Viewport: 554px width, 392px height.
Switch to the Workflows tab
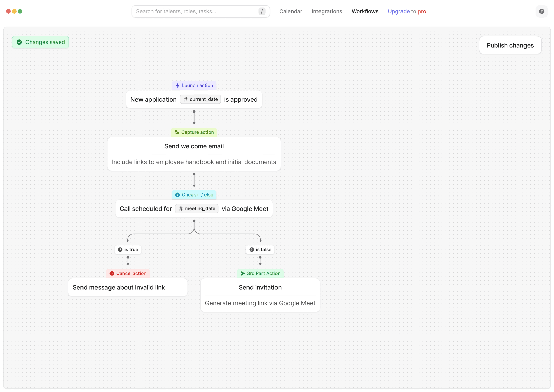coord(365,11)
